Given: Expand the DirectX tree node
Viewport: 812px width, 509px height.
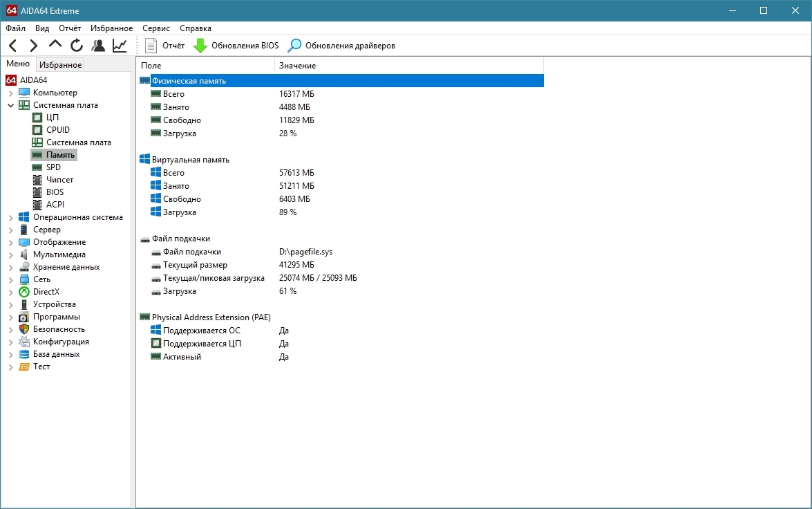Looking at the screenshot, I should [11, 293].
